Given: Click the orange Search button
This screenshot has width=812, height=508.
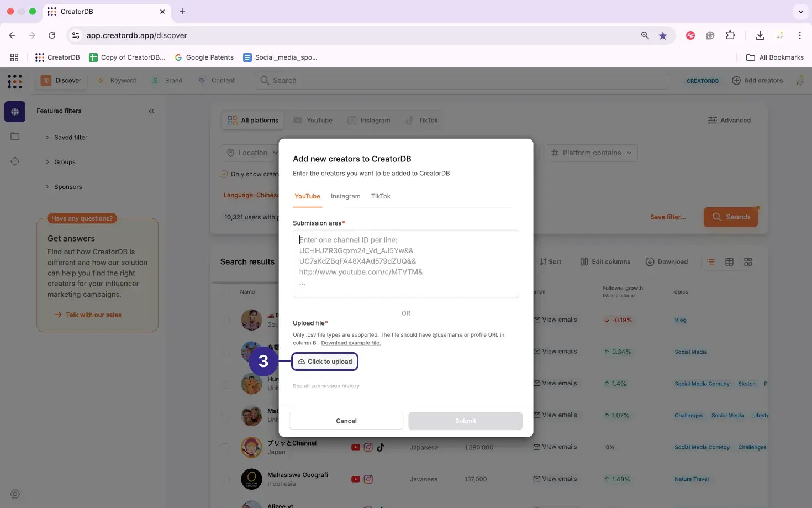Looking at the screenshot, I should click(x=731, y=217).
